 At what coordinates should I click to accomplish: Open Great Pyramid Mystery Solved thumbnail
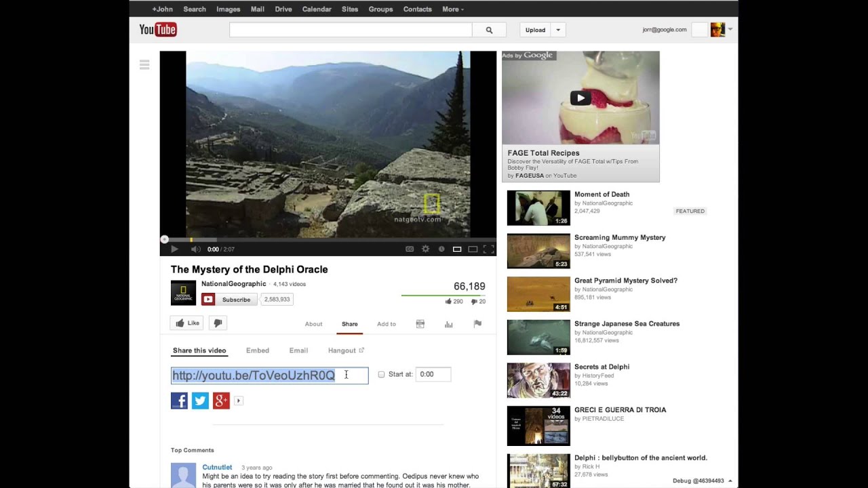click(x=538, y=294)
